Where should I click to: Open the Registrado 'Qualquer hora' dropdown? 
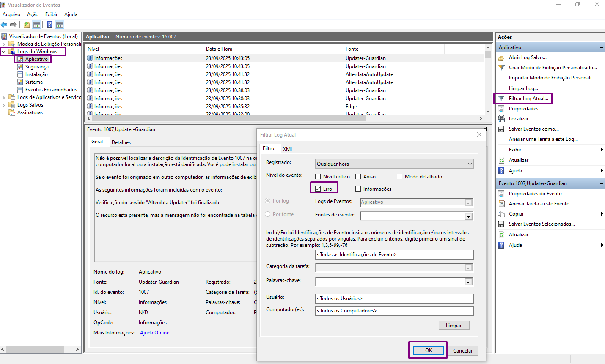[394, 164]
